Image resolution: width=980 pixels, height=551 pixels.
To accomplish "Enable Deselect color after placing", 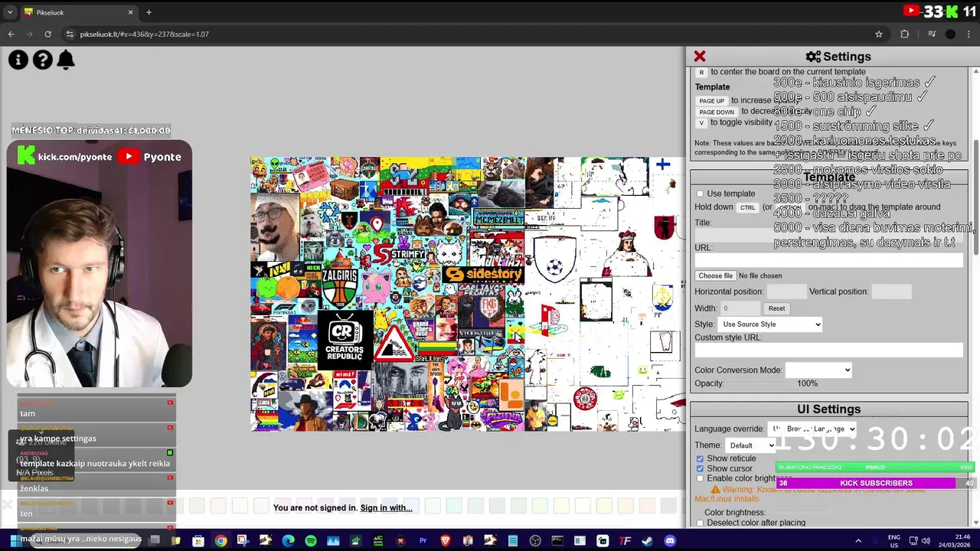I will (700, 523).
